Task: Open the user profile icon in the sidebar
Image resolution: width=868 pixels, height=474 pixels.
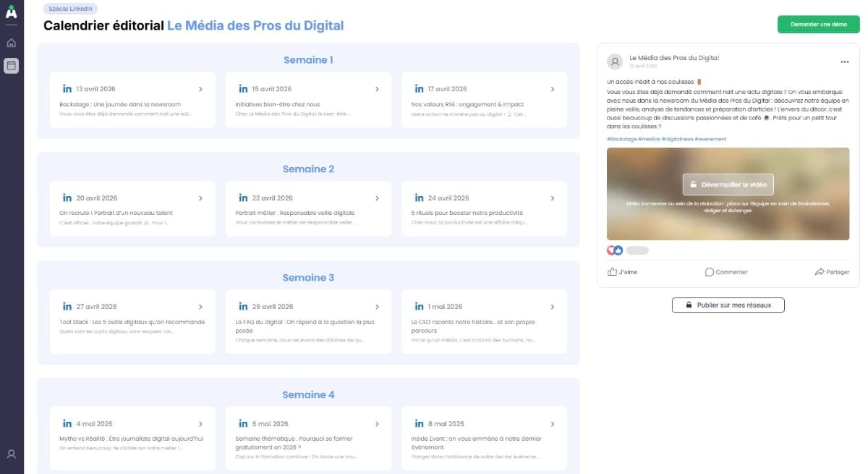Action: 11,454
